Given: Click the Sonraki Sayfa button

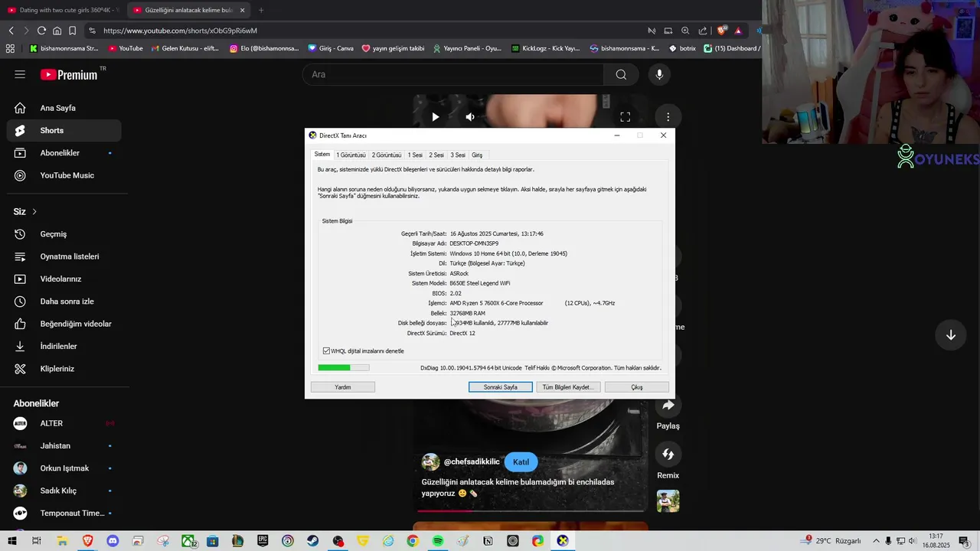Looking at the screenshot, I should coord(501,387).
